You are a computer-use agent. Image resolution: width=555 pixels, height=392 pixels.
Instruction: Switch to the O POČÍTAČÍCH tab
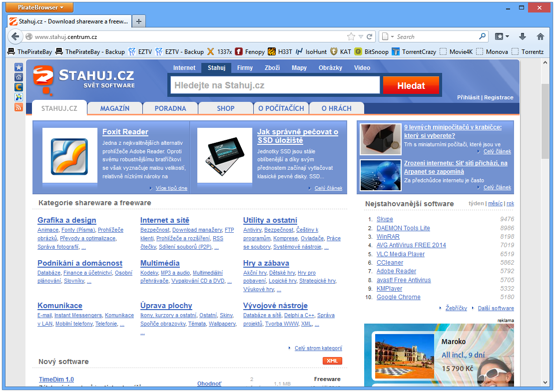[x=281, y=108]
